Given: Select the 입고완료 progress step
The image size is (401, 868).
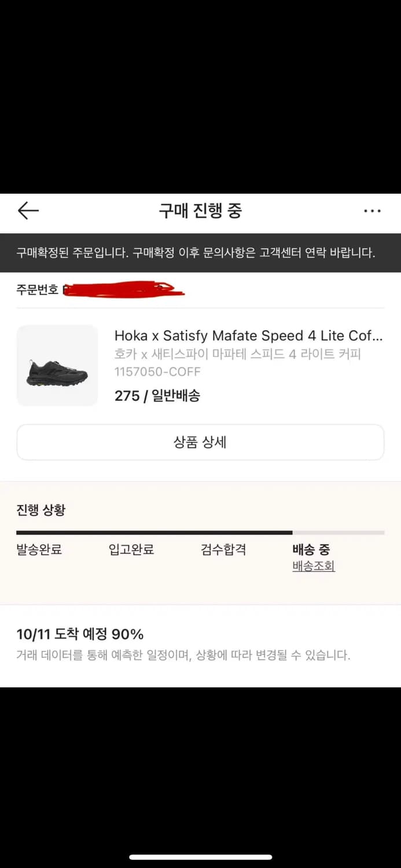Looking at the screenshot, I should coord(131,550).
